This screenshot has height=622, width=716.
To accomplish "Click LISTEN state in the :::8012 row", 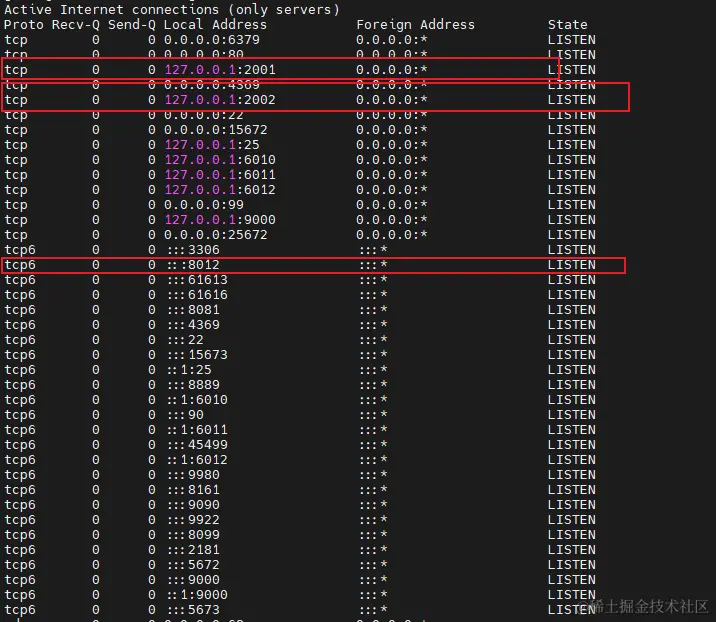I will (x=572, y=265).
